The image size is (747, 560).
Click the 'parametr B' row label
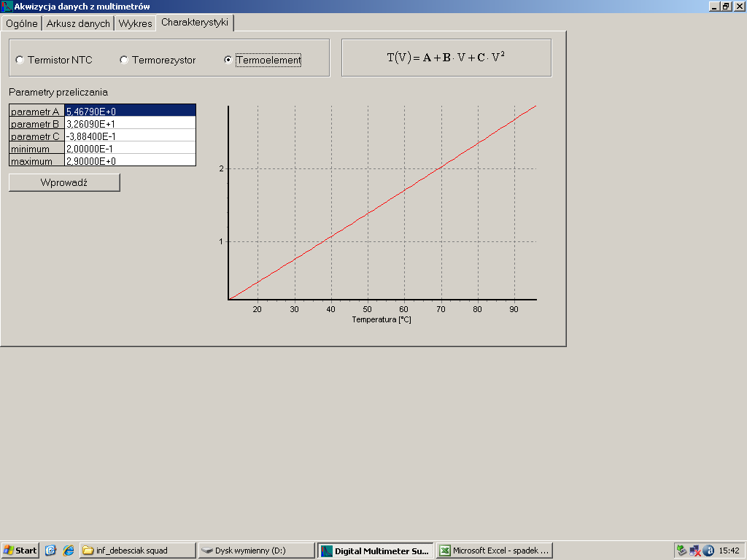pyautogui.click(x=36, y=123)
